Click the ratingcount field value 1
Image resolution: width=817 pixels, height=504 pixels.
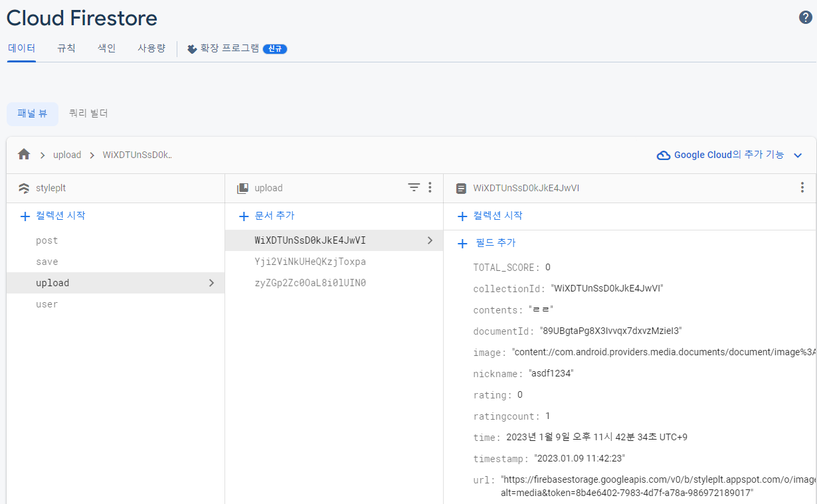(548, 416)
